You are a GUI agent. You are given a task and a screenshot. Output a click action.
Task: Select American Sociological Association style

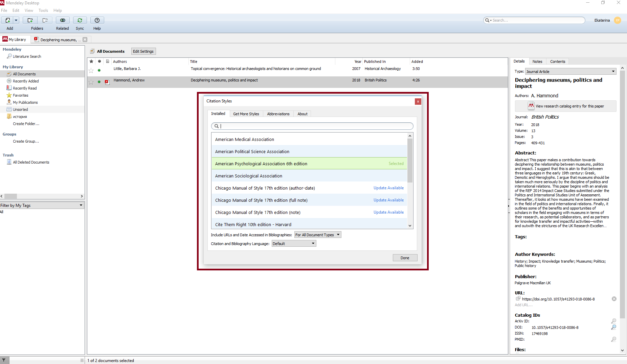pyautogui.click(x=309, y=176)
